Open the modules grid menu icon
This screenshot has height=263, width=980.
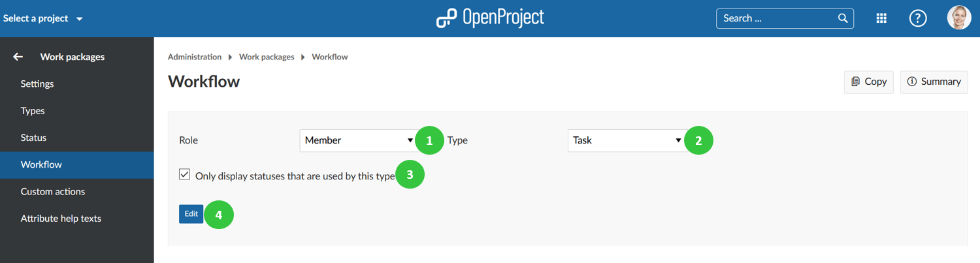click(881, 19)
